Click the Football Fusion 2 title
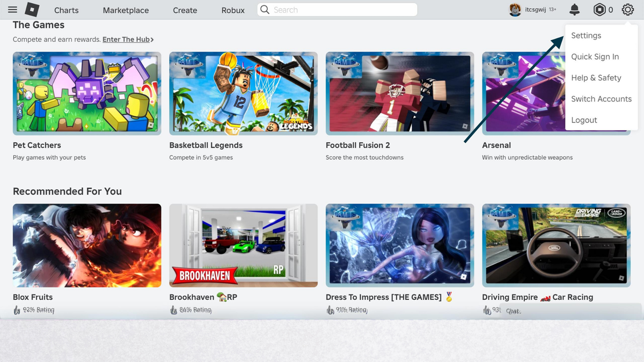 pos(358,145)
